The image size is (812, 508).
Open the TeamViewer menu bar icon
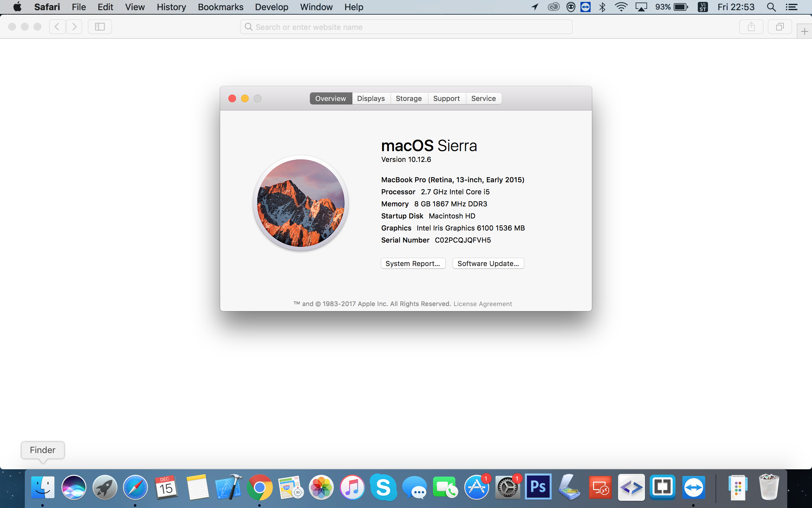[x=586, y=7]
